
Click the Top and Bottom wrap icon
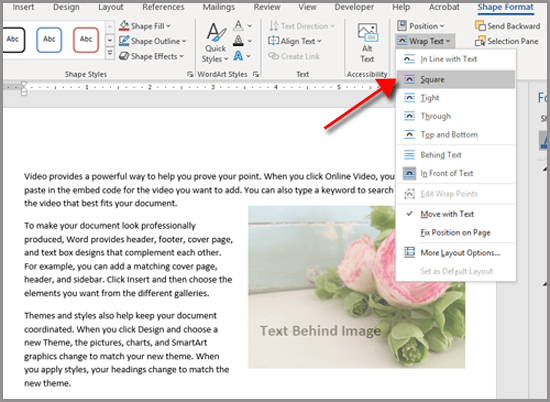(409, 134)
